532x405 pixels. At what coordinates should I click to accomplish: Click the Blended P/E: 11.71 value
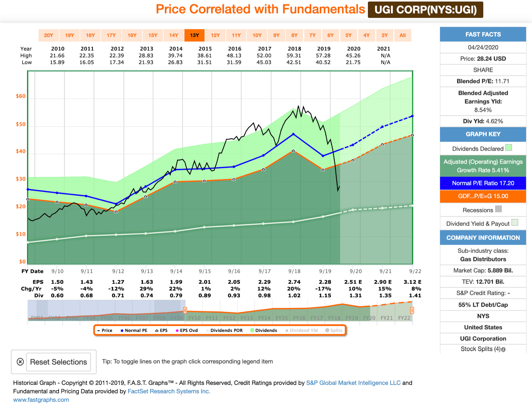pyautogui.click(x=483, y=81)
